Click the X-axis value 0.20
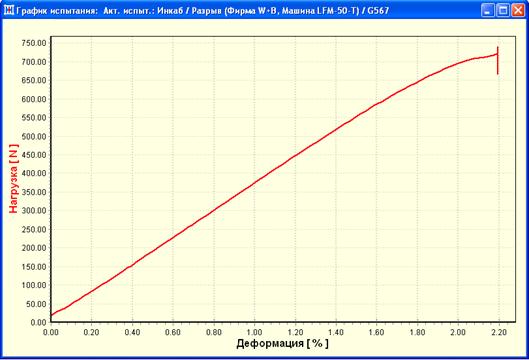 click(x=91, y=332)
